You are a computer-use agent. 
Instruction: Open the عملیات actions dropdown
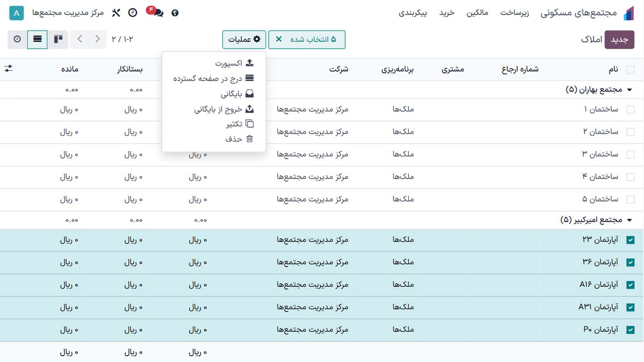(244, 39)
